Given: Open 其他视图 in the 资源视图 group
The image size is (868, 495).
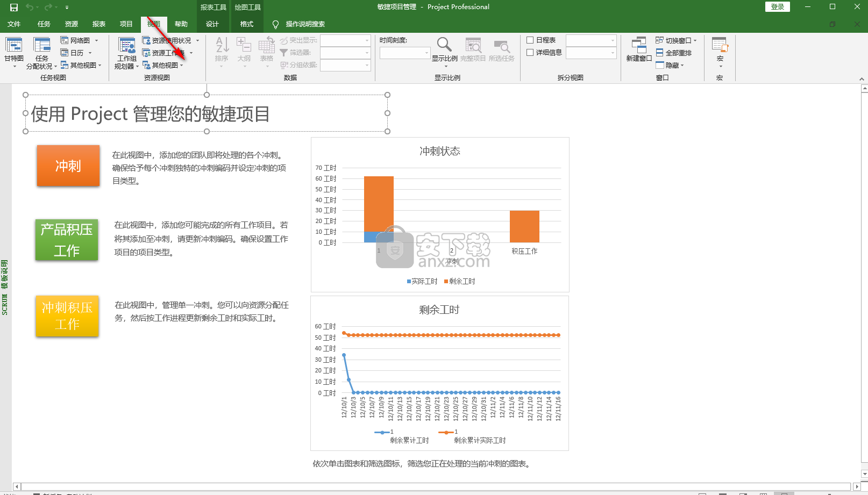Looking at the screenshot, I should [163, 65].
